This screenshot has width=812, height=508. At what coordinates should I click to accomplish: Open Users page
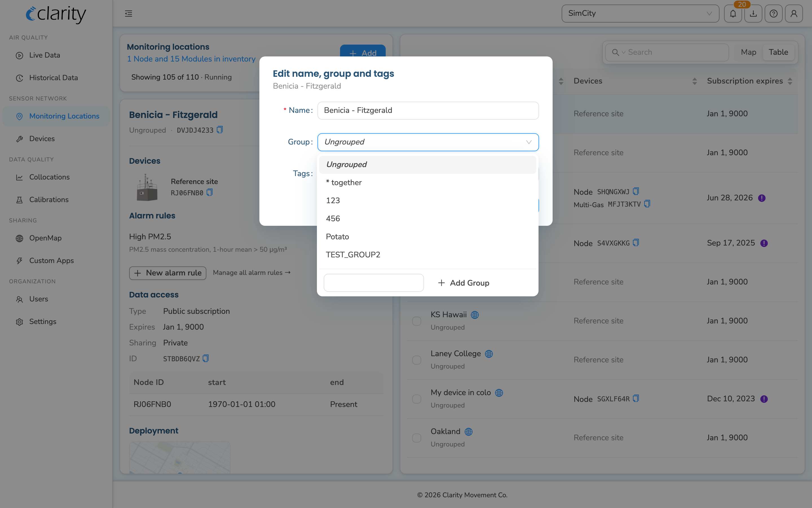56,299
